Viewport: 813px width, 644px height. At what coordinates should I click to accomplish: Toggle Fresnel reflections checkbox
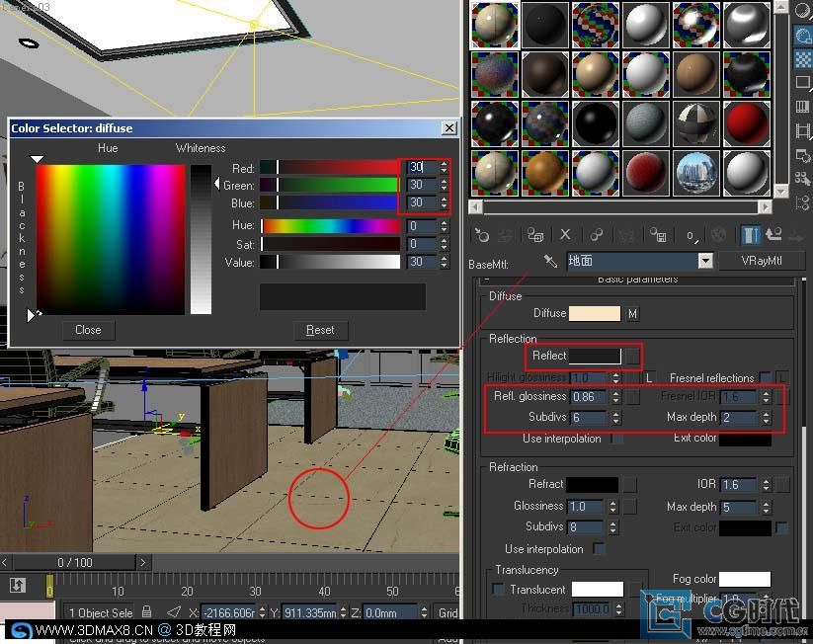pos(765,377)
